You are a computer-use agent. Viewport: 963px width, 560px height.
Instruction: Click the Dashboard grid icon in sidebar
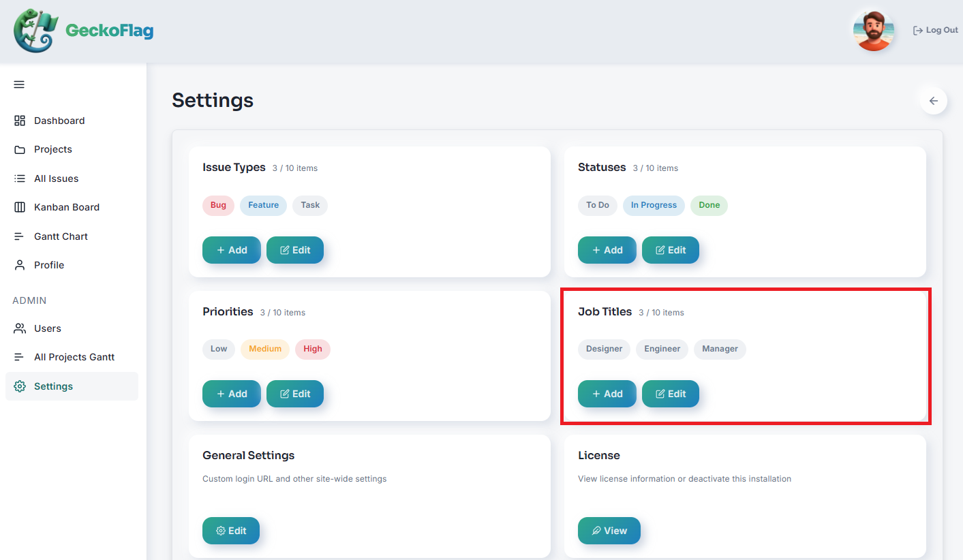tap(20, 121)
